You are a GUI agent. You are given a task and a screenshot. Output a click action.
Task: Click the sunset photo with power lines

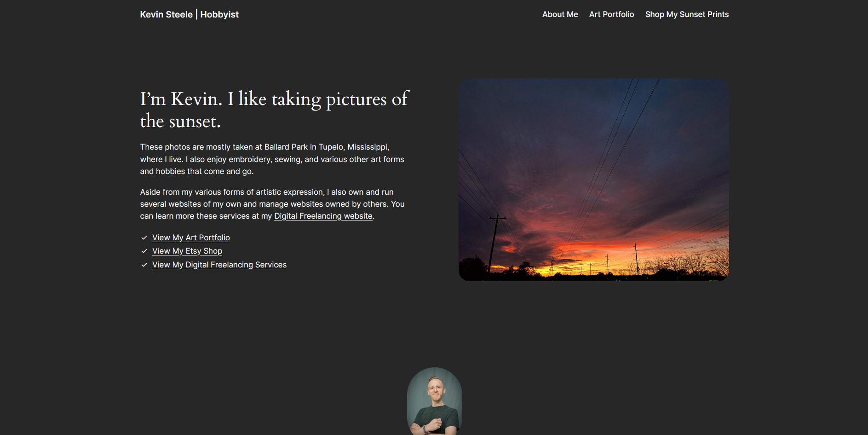coord(593,180)
